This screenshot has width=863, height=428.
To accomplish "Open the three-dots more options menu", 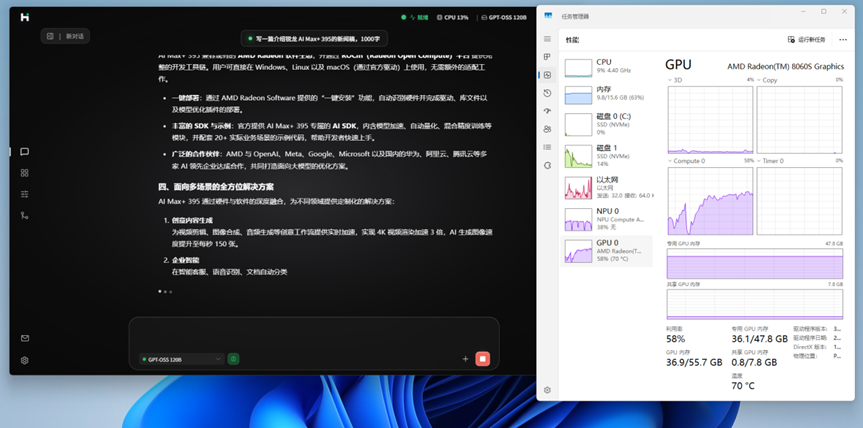I will [x=843, y=40].
